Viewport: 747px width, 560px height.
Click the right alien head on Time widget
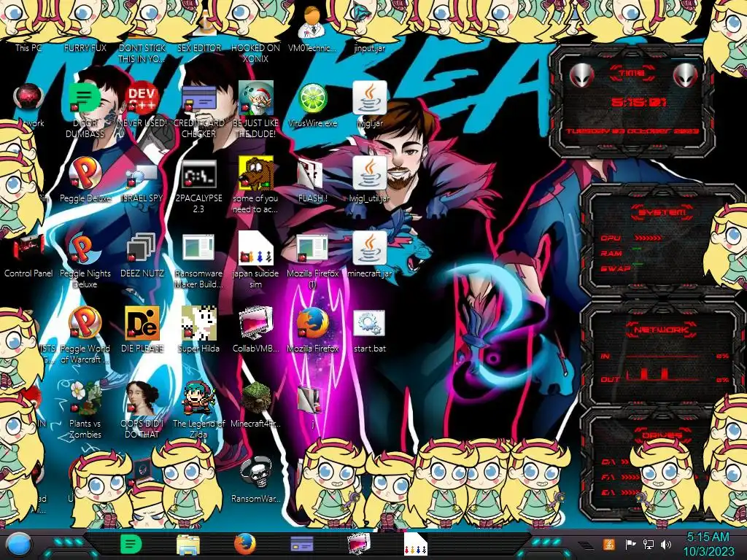[685, 75]
